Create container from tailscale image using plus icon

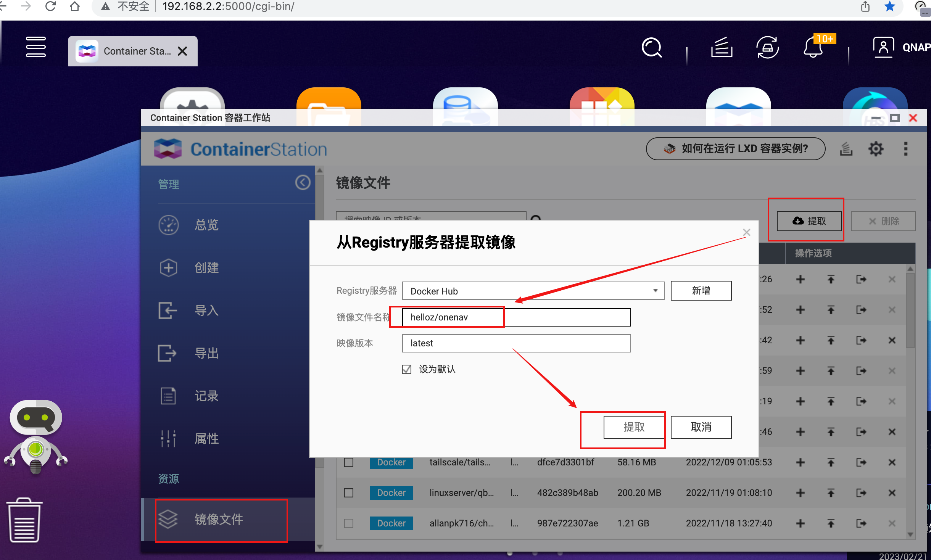tap(801, 462)
